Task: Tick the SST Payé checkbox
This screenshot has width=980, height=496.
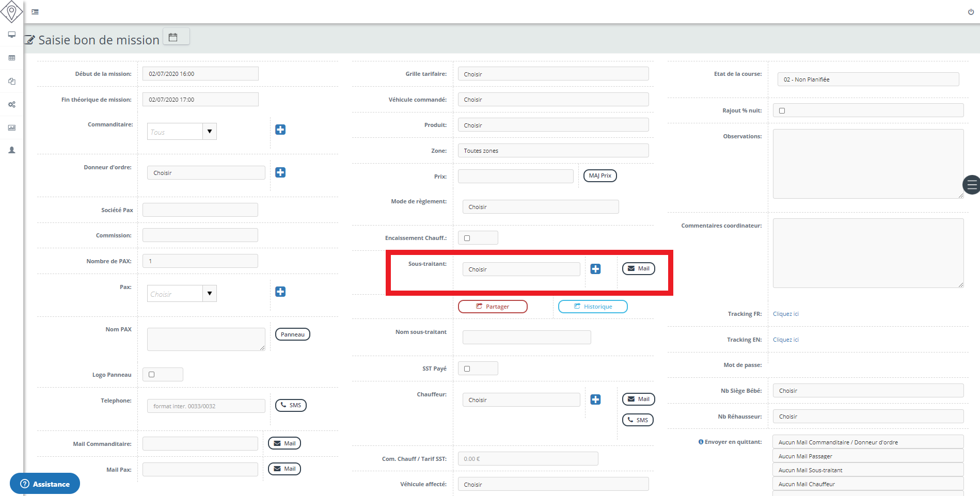Action: coord(467,369)
